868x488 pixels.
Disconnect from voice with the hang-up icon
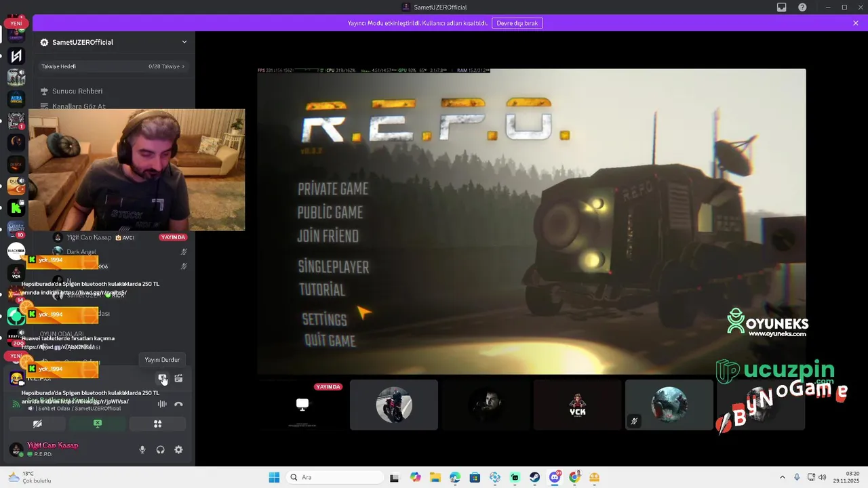tap(178, 404)
